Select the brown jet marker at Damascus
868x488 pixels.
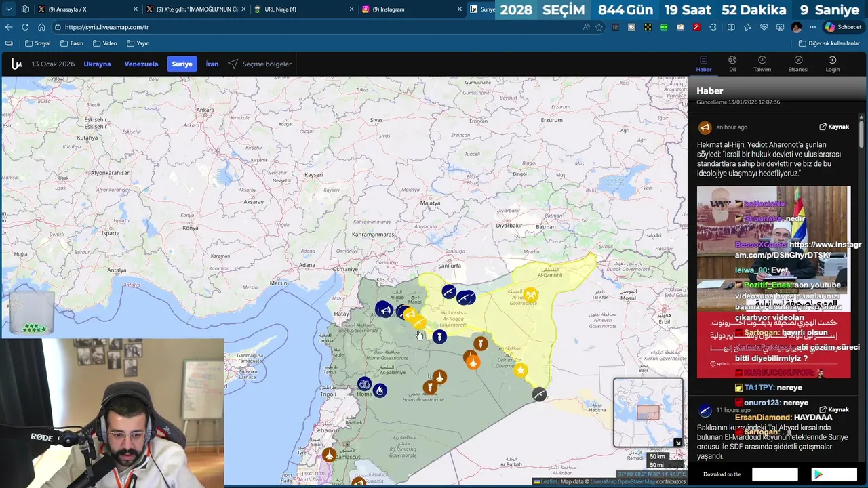[330, 455]
